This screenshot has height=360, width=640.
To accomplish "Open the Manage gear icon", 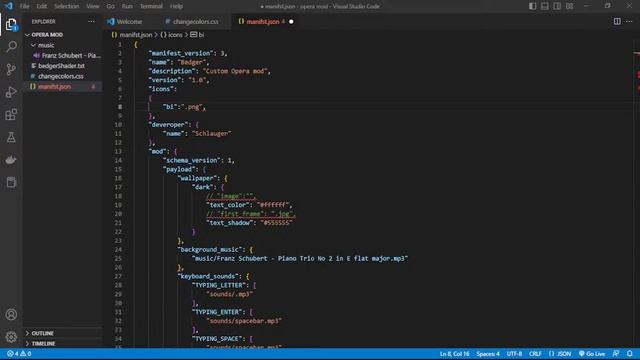I will pos(11,337).
